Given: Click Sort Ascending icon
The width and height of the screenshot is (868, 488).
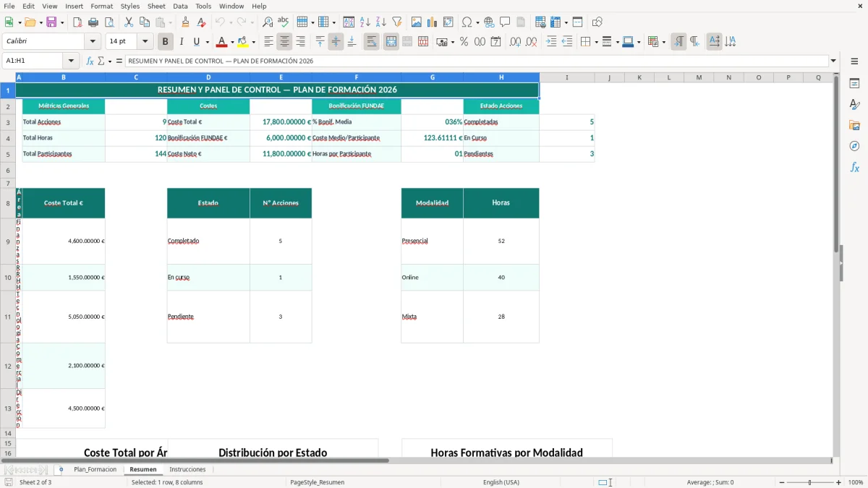Looking at the screenshot, I should (x=365, y=22).
